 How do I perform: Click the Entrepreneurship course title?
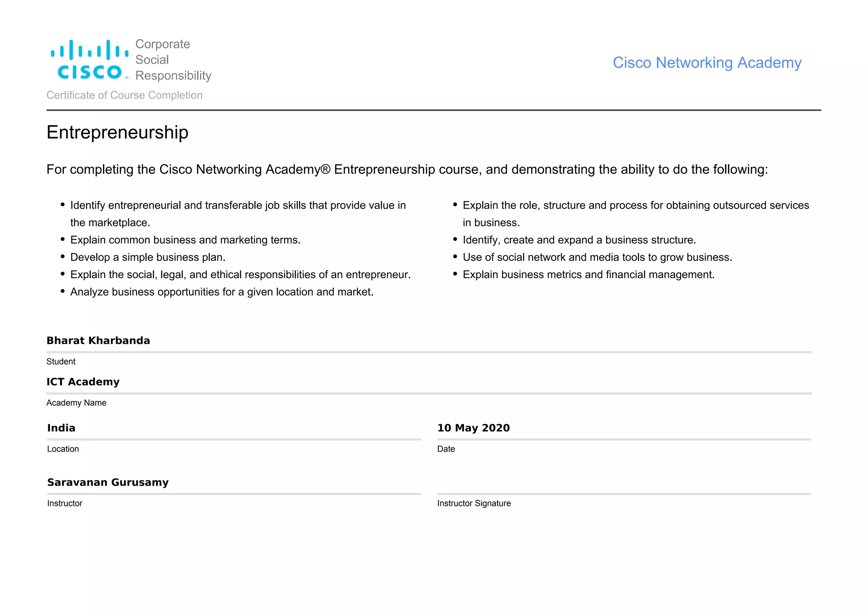click(117, 132)
